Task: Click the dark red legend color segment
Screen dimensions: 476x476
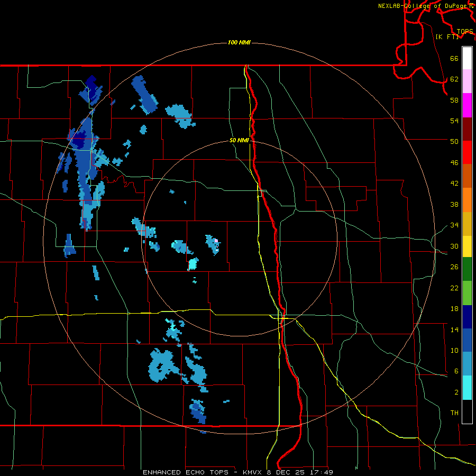Action: click(x=467, y=130)
